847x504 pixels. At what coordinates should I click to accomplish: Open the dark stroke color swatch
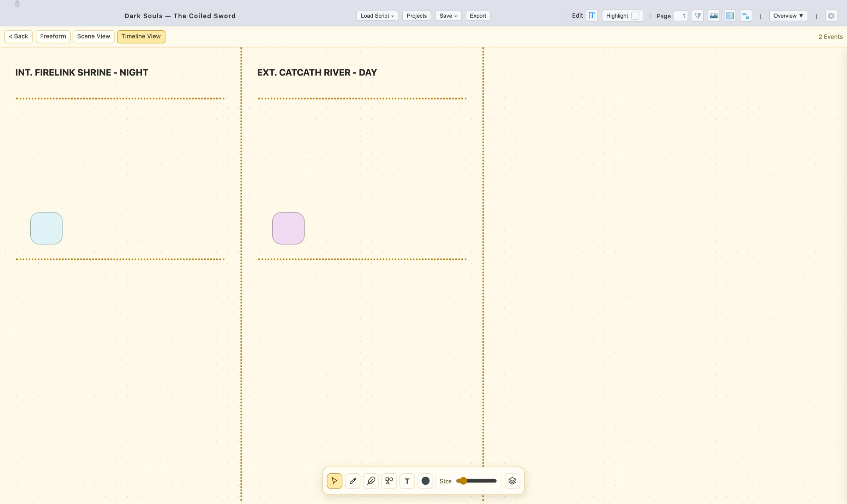(425, 481)
